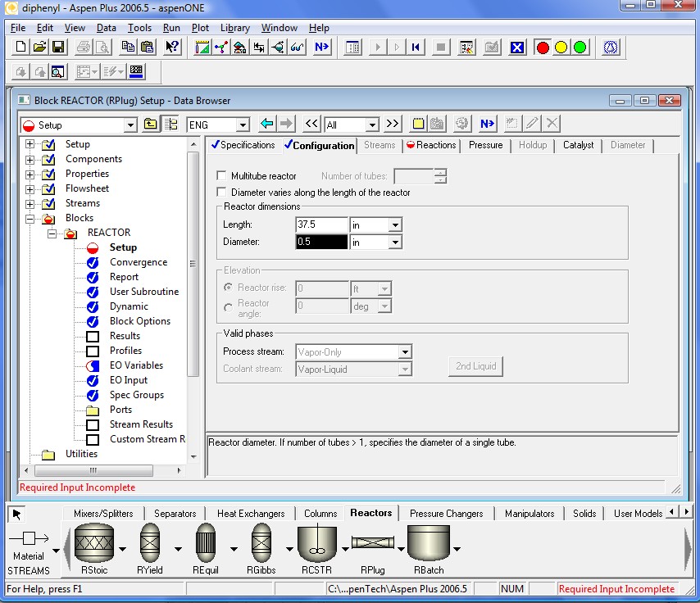Click the Save file toolbar icon
700x603 pixels.
coord(58,48)
